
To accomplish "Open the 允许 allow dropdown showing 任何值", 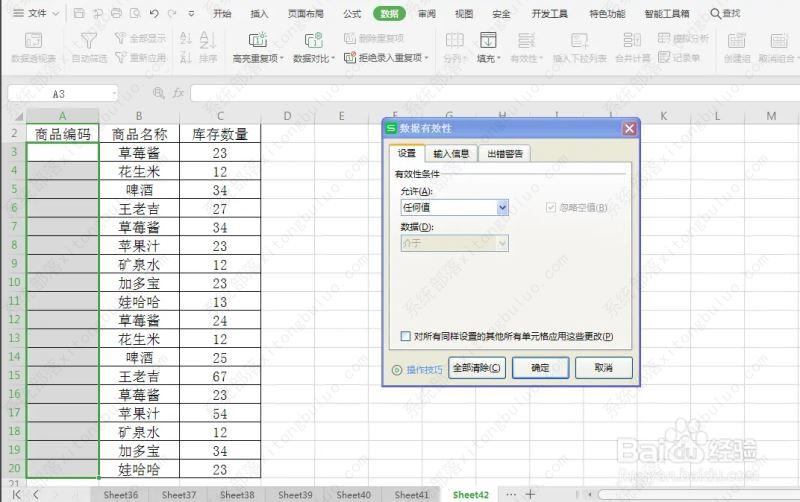I will coord(455,207).
